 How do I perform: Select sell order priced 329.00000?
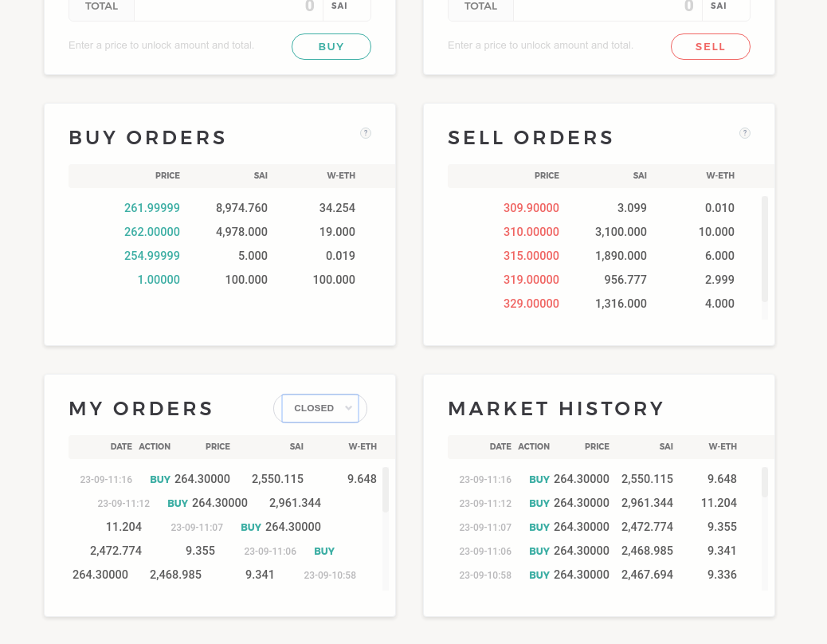tap(531, 303)
